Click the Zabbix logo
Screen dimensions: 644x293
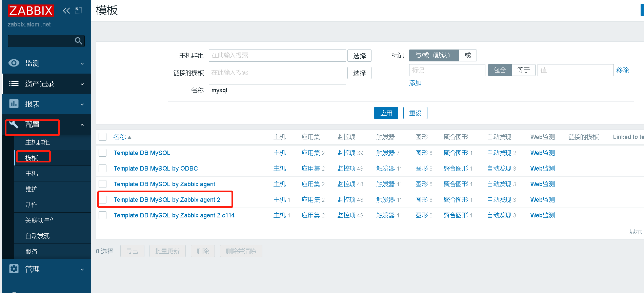(x=31, y=11)
